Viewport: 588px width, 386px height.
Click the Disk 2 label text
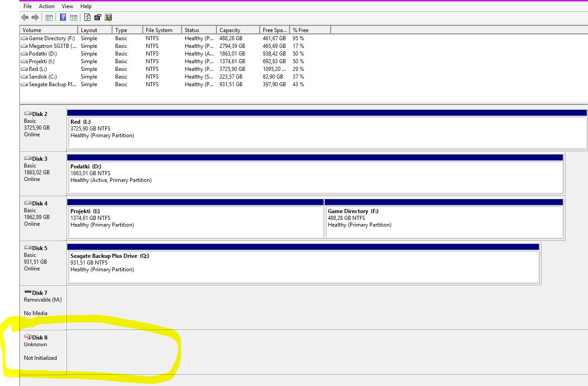[x=40, y=114]
